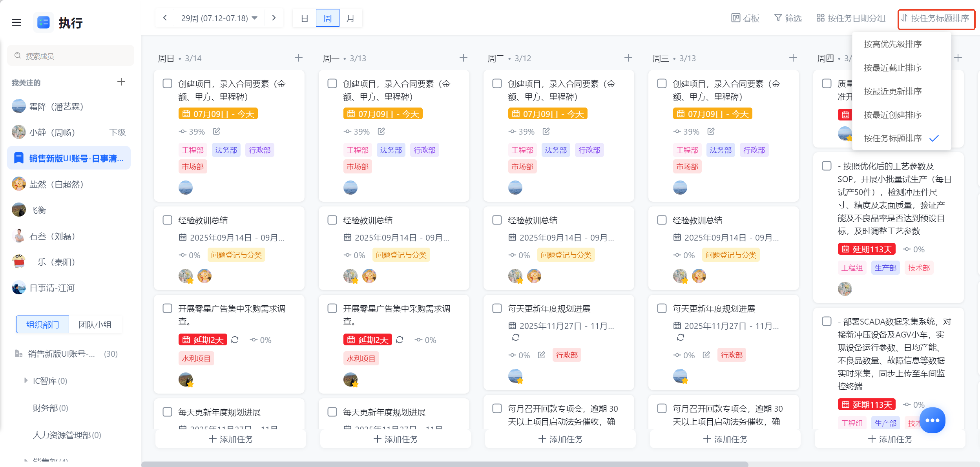The image size is (980, 467).
Task: Click the 39% progress indicator on the 周日 card
Action: [192, 131]
